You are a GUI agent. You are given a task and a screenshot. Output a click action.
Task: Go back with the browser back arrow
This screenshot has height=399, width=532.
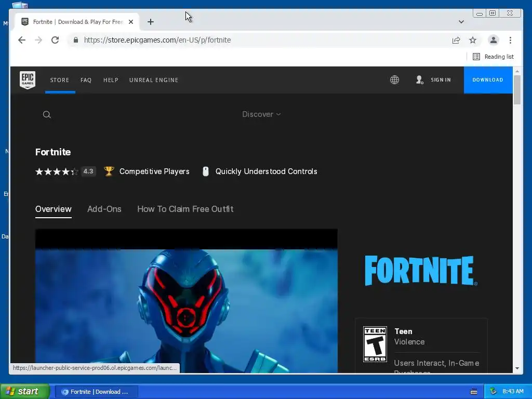click(22, 40)
